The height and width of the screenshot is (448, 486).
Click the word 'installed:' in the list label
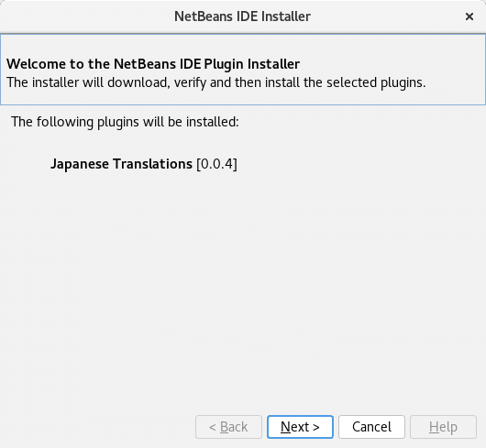point(213,122)
